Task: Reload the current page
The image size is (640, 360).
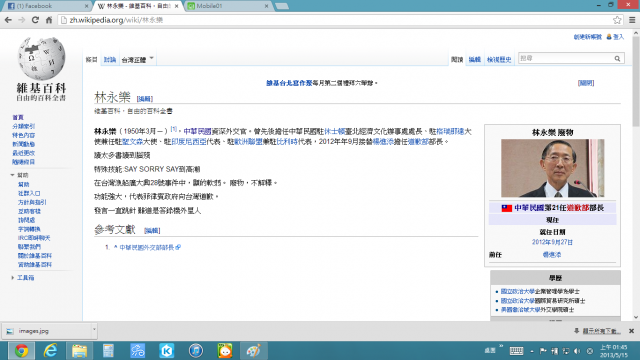Action: pyautogui.click(x=35, y=20)
